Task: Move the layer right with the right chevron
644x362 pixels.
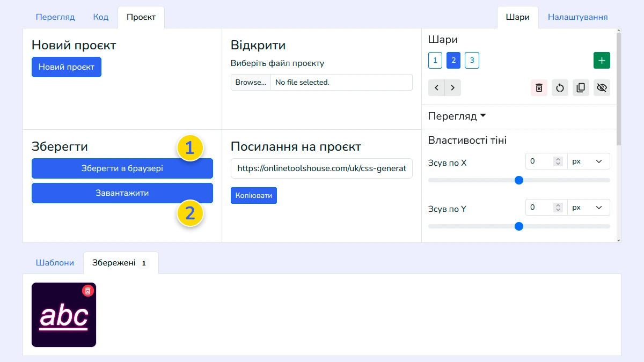Action: click(452, 87)
